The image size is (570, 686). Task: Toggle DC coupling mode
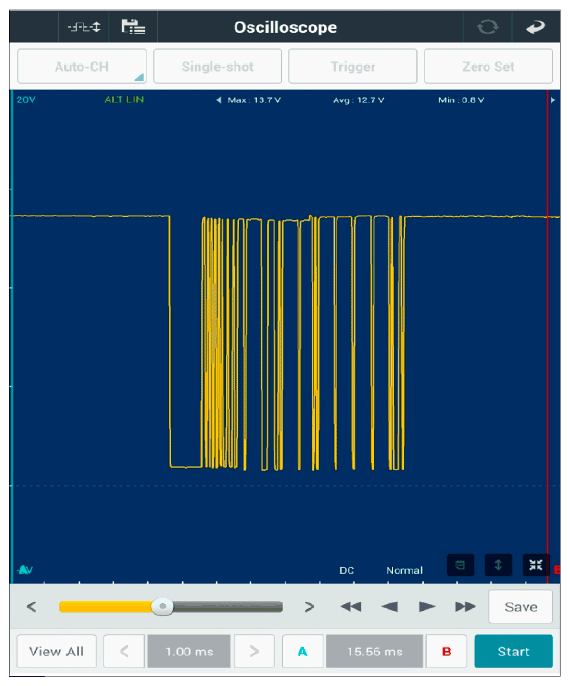tap(346, 570)
